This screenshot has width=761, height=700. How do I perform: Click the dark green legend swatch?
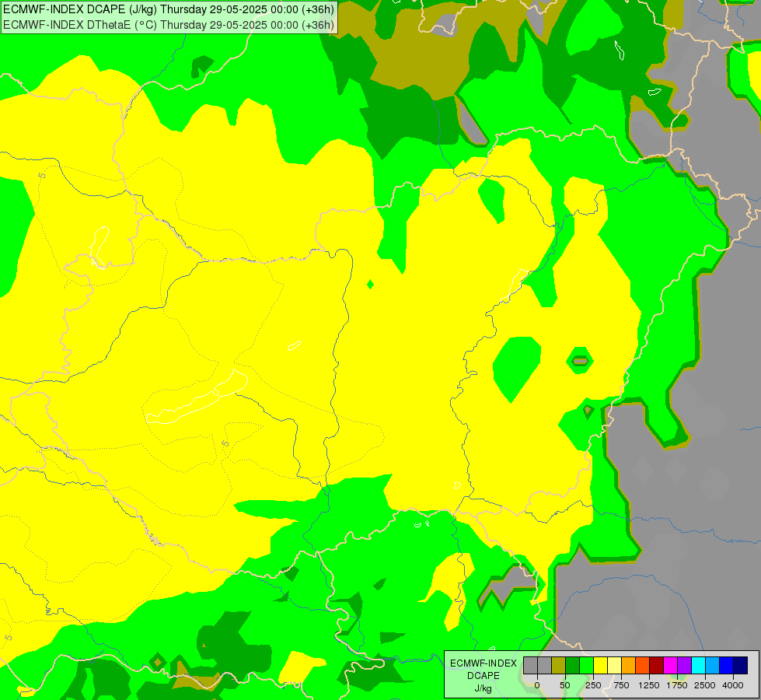(x=573, y=665)
